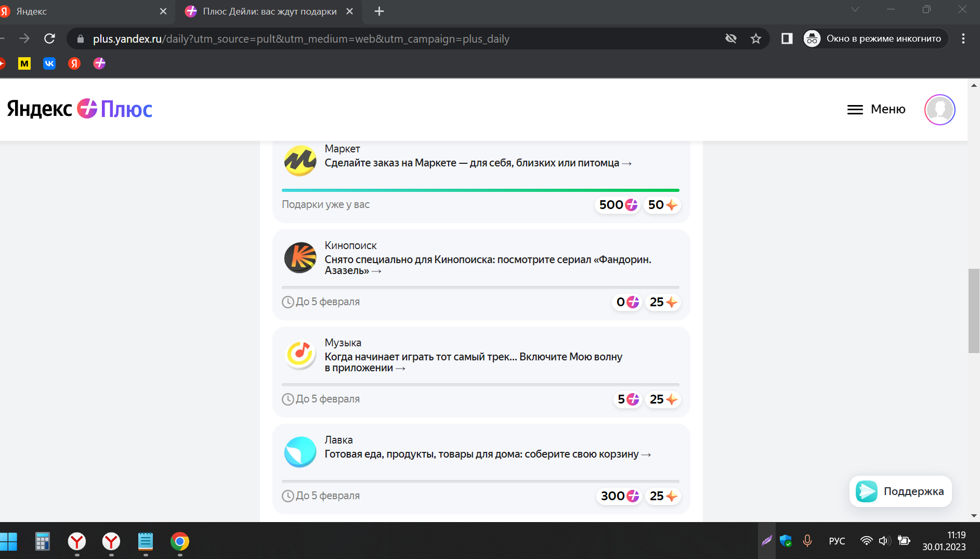Image resolution: width=980 pixels, height=559 pixels.
Task: Open the Маркет service icon
Action: [300, 161]
